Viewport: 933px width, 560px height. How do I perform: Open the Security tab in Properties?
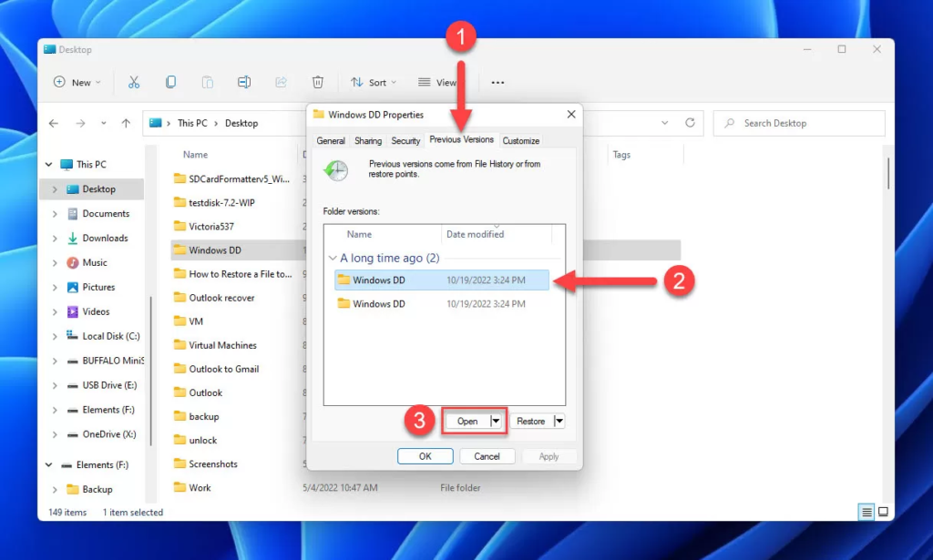click(x=405, y=140)
